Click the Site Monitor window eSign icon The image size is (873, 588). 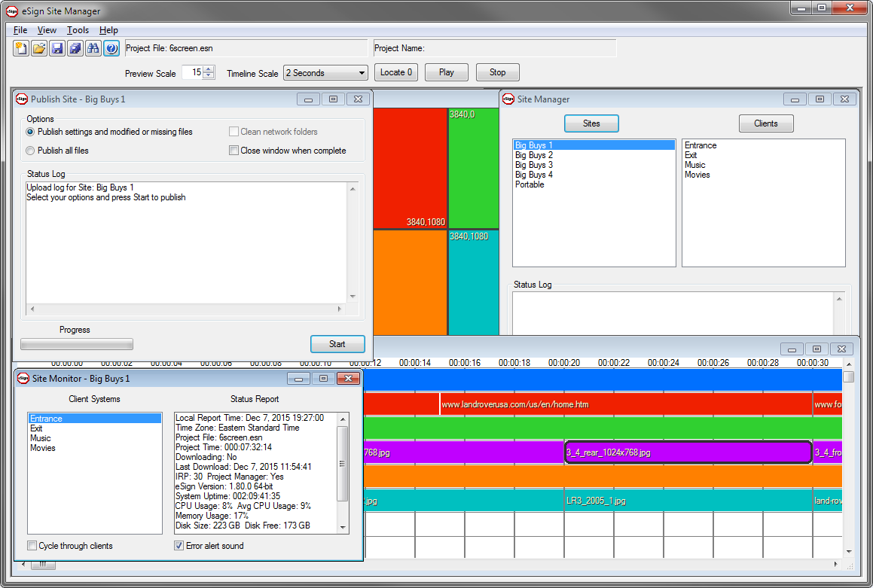pyautogui.click(x=23, y=379)
